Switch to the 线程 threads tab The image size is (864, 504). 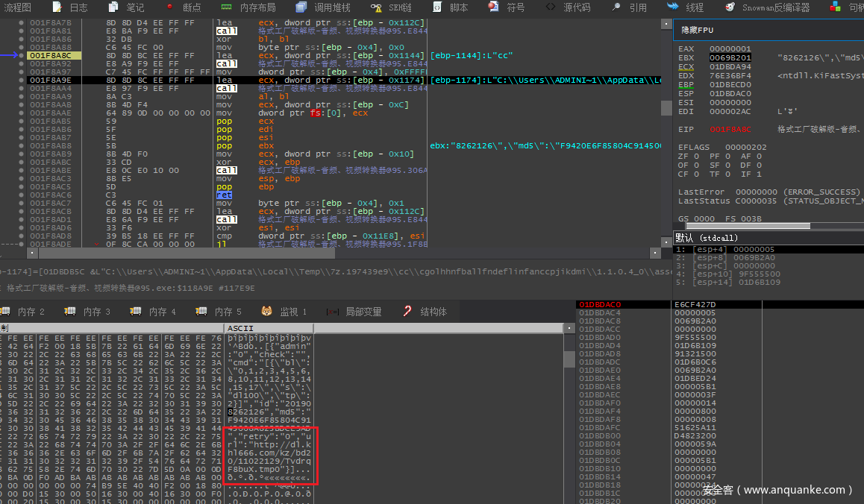tap(686, 7)
